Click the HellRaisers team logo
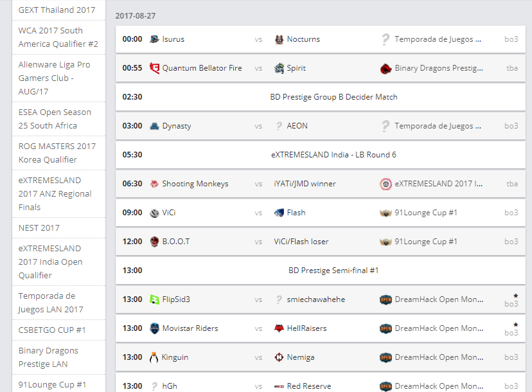Viewport: 532px width, 392px height. click(x=279, y=328)
